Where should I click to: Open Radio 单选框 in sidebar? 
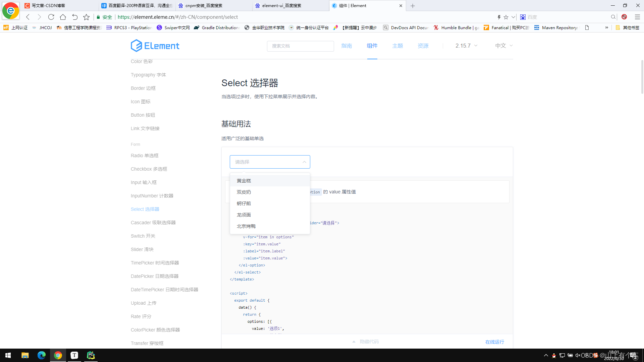145,156
